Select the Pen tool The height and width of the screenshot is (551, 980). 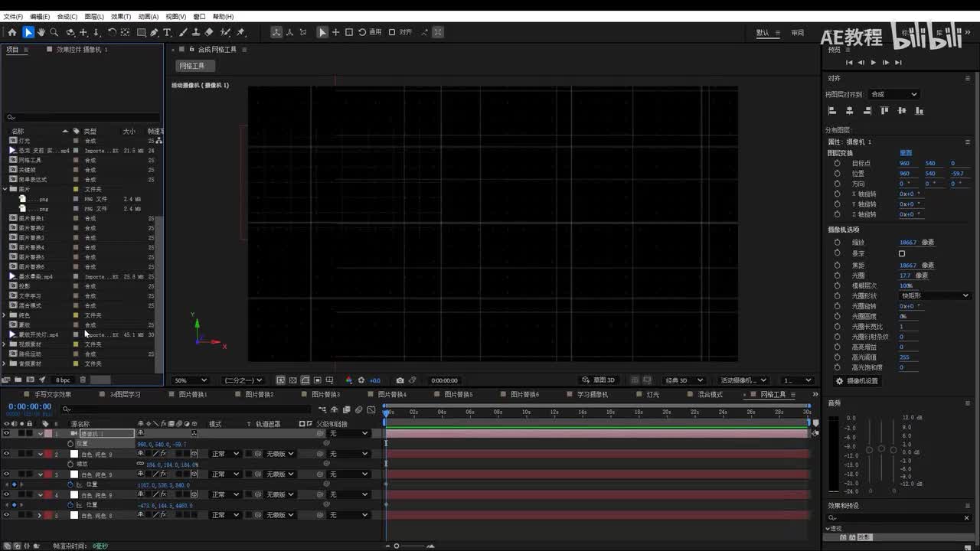(154, 32)
